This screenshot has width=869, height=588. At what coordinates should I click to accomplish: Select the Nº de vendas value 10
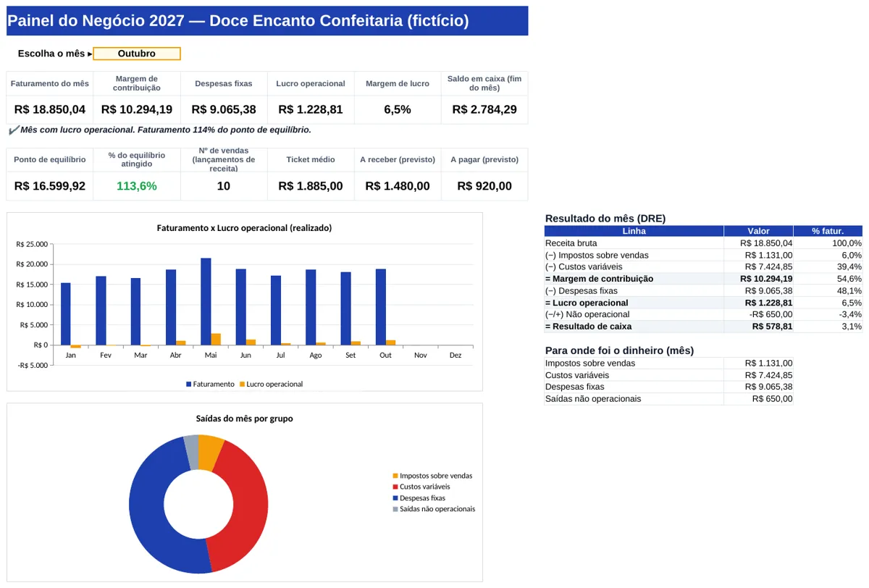tap(224, 186)
